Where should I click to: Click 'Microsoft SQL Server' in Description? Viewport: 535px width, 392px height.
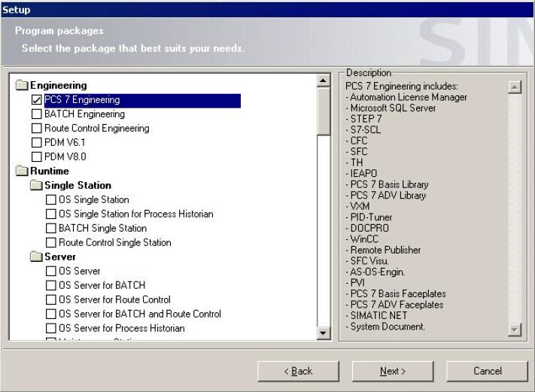[393, 108]
